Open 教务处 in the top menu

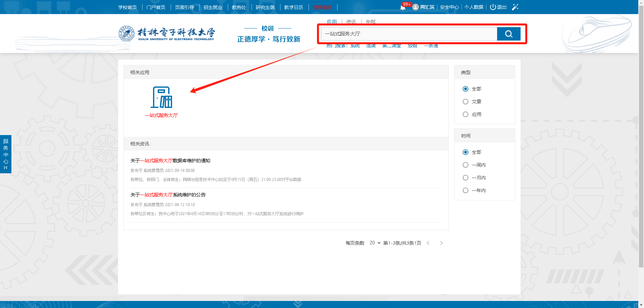click(x=239, y=7)
